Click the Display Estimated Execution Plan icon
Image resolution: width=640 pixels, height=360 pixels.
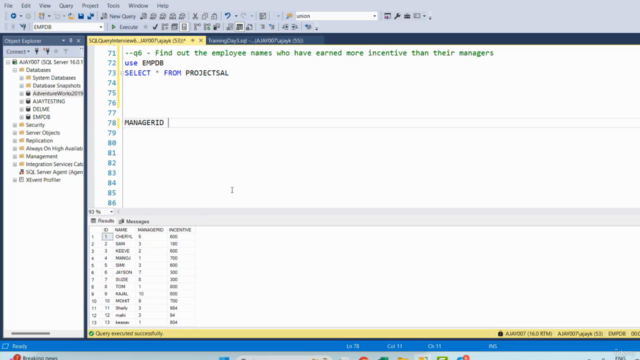point(165,27)
